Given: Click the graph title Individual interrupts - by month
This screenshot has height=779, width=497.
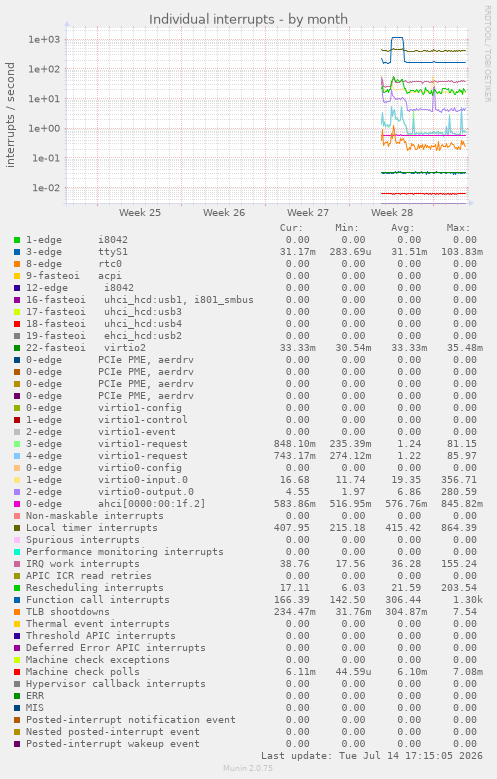Looking at the screenshot, I should (248, 19).
